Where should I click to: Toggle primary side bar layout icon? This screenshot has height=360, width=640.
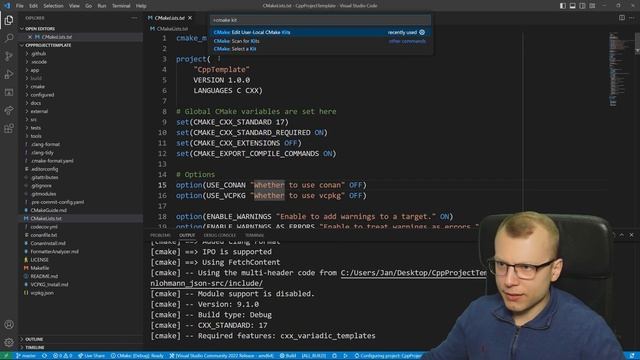562,6
